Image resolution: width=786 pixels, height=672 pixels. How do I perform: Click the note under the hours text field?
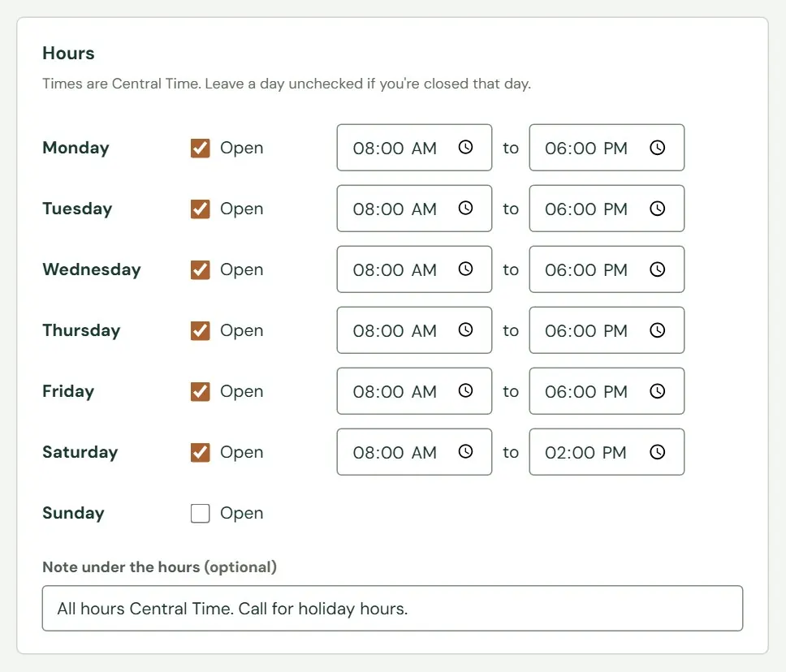[x=392, y=609]
